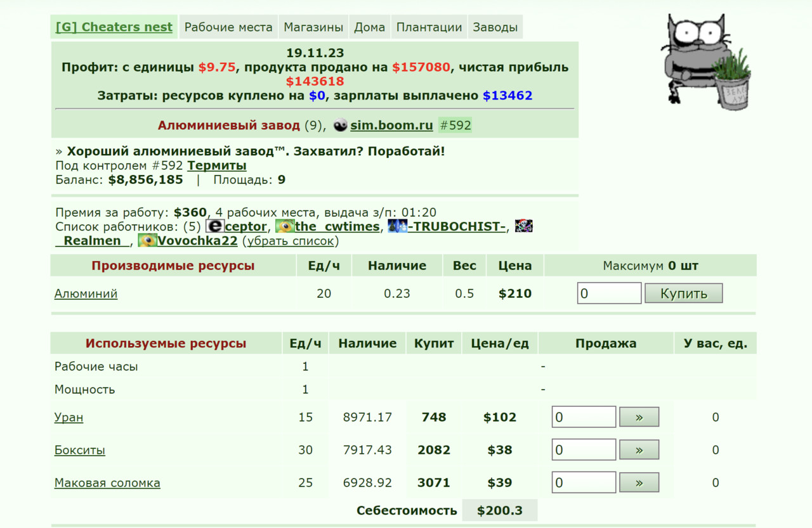This screenshot has height=528, width=812.
Task: Click the Максимум 0 шт label
Action: tap(650, 266)
